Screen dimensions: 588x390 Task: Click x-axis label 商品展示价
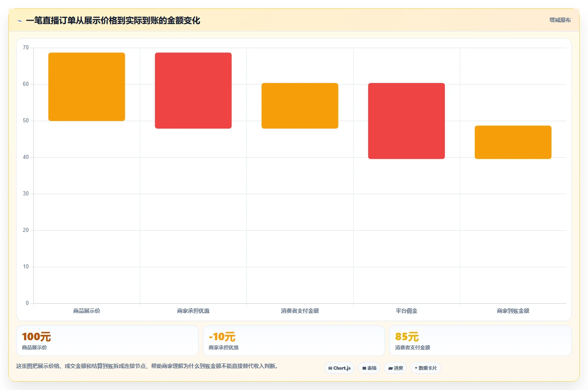[87, 311]
